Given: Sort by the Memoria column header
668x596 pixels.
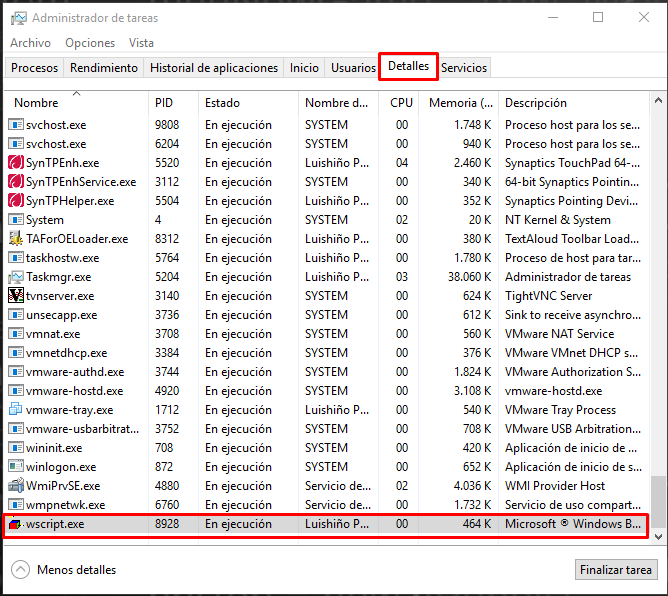Looking at the screenshot, I should pyautogui.click(x=461, y=103).
